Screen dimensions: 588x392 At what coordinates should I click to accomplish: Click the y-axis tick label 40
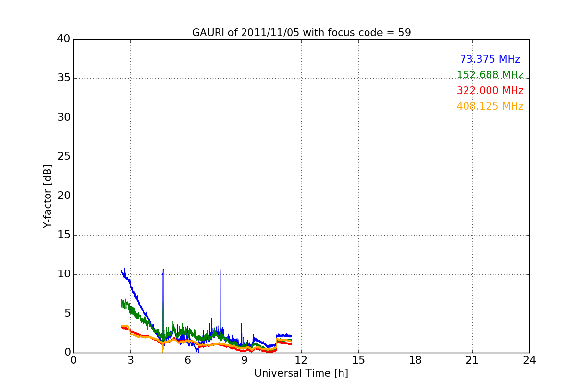pyautogui.click(x=64, y=39)
